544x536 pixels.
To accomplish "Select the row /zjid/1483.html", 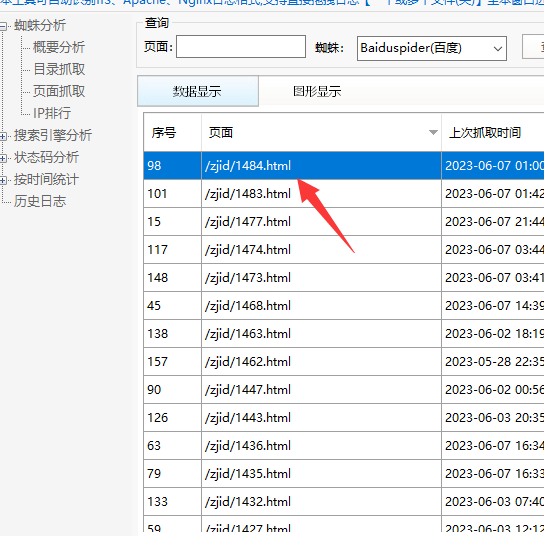I will 344,194.
